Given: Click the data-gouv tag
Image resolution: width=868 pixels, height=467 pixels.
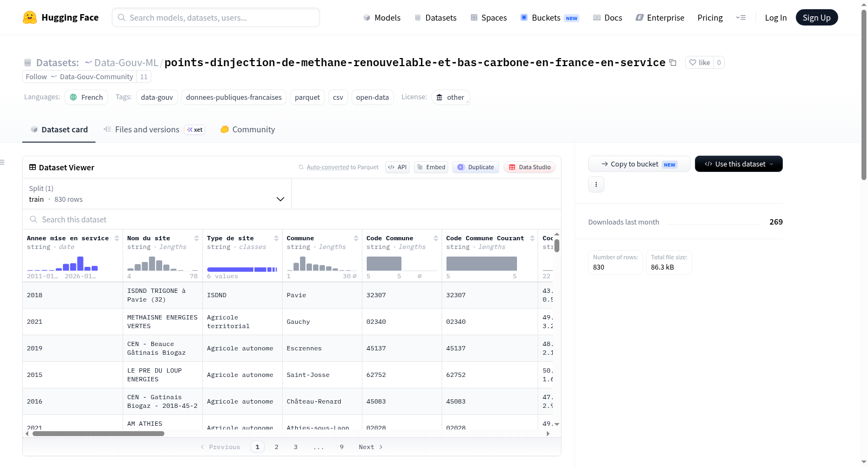Looking at the screenshot, I should (x=157, y=97).
